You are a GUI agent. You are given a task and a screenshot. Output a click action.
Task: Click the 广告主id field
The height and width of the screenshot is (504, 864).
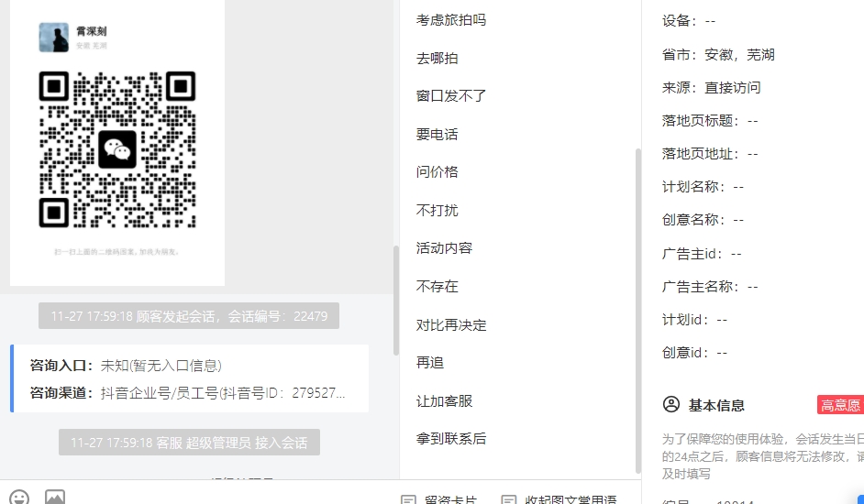click(702, 254)
